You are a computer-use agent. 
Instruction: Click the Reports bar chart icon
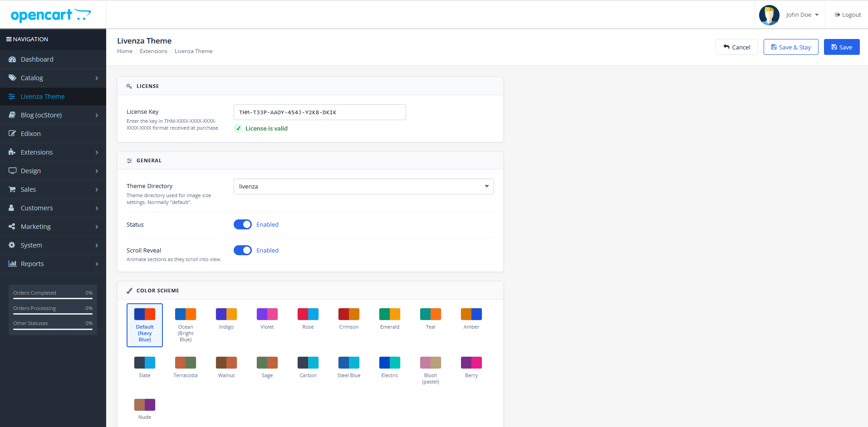pyautogui.click(x=13, y=264)
